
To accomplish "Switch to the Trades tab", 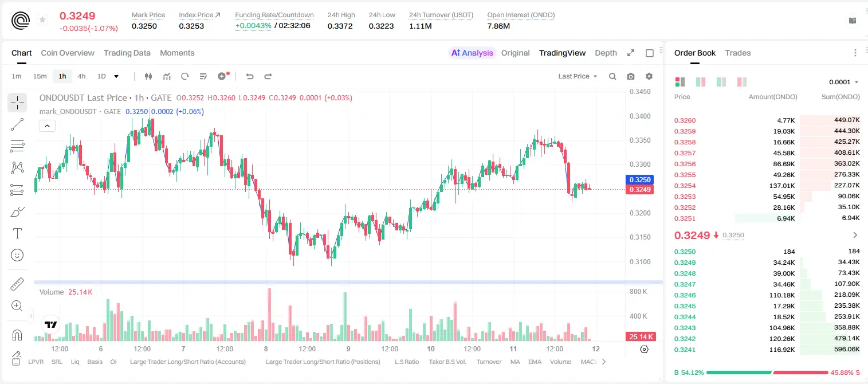I will click(737, 53).
